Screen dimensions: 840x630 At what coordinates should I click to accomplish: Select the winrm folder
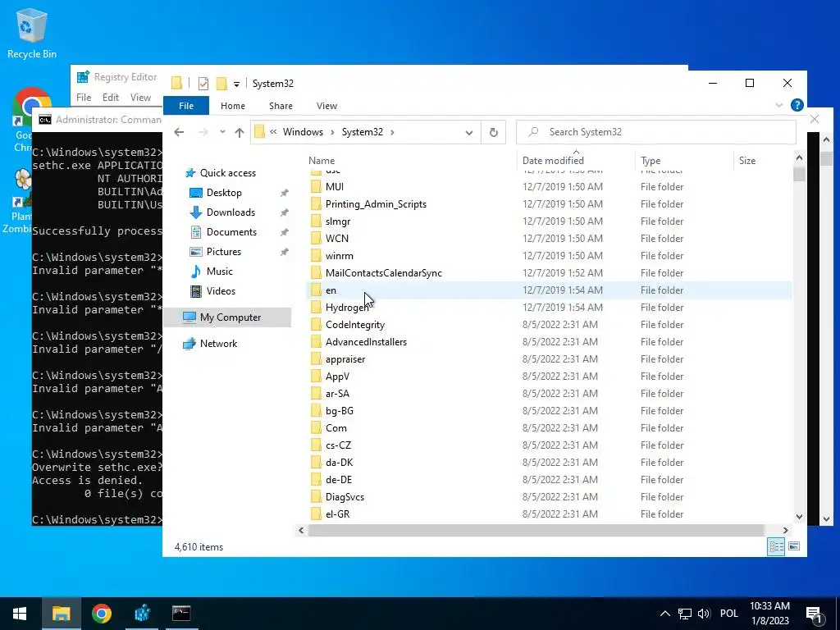339,256
